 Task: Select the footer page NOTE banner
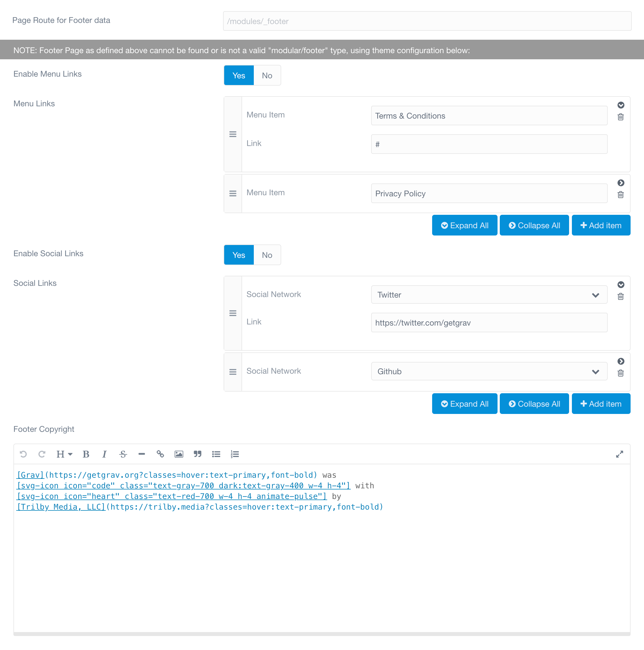click(x=322, y=50)
